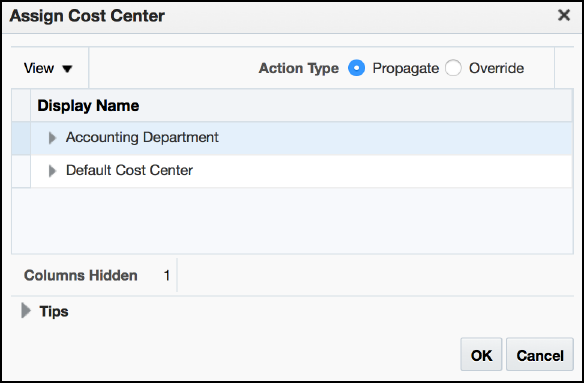Click the Override label text
Image resolution: width=584 pixels, height=383 pixels.
(496, 68)
